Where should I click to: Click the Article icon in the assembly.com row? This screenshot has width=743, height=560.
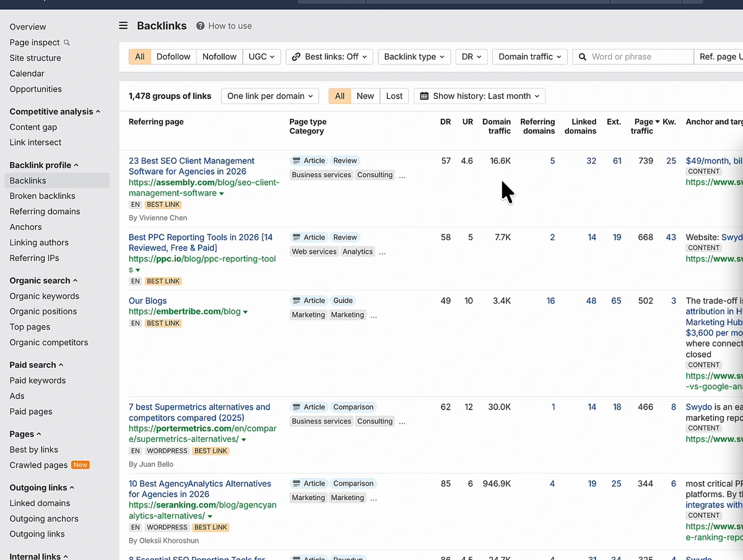point(296,160)
